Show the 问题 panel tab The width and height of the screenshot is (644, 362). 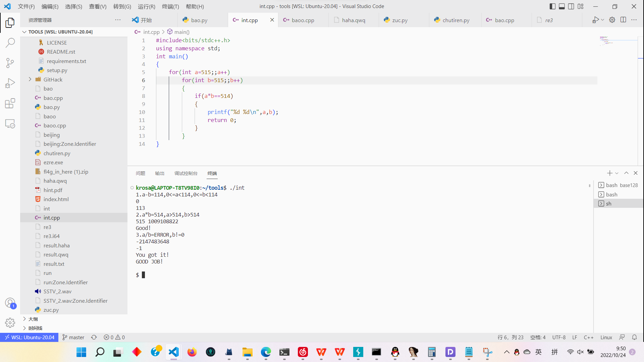(141, 173)
